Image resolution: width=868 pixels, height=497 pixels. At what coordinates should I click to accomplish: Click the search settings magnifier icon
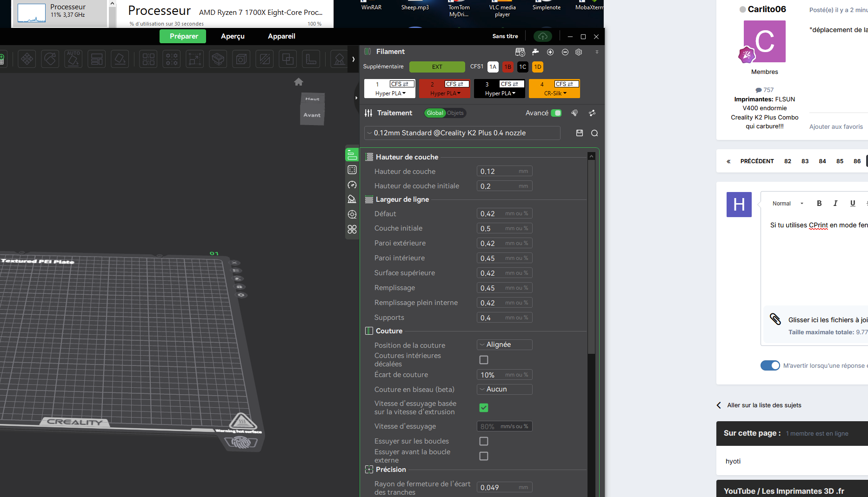pyautogui.click(x=594, y=133)
